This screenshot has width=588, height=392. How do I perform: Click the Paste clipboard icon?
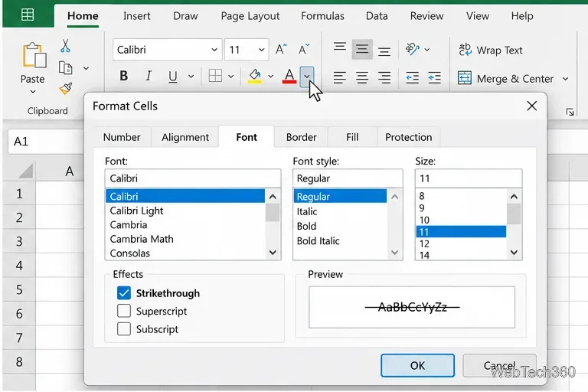(34, 56)
